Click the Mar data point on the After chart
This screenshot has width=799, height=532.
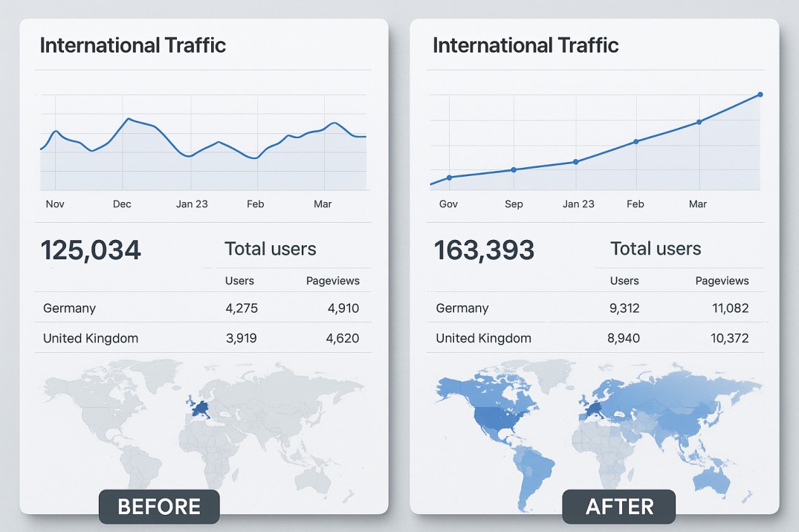[699, 122]
